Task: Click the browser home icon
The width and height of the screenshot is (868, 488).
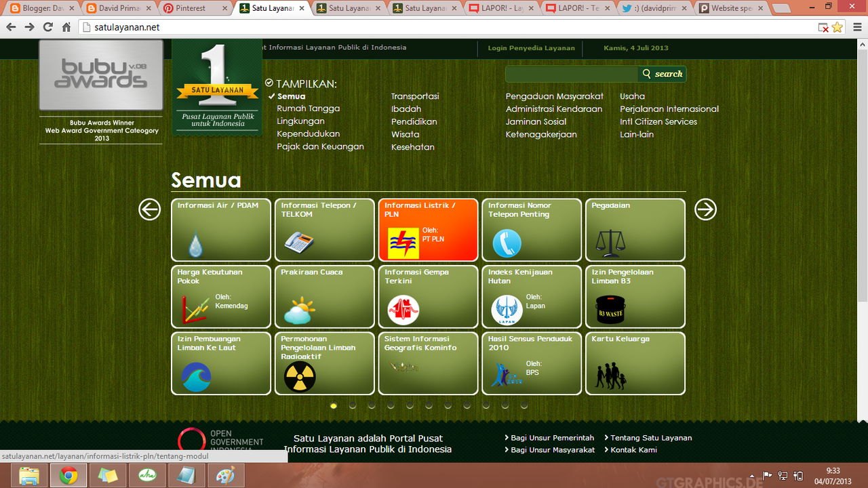Action: (66, 27)
